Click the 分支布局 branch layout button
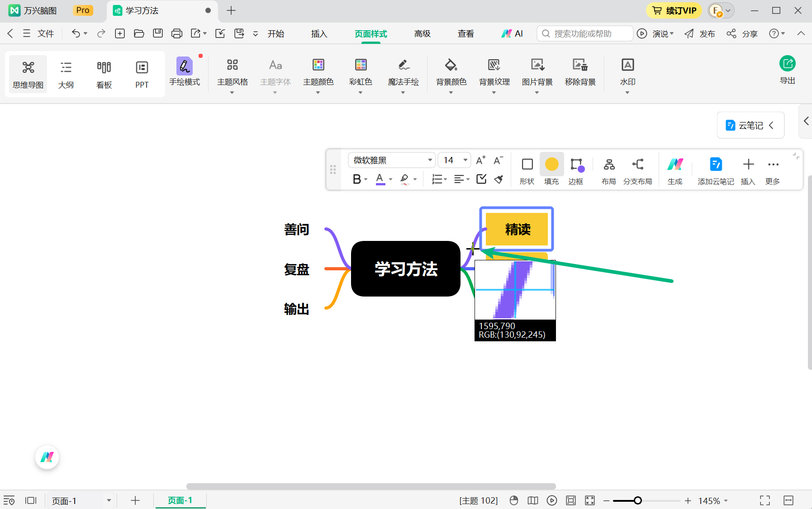This screenshot has height=509, width=812. 637,170
